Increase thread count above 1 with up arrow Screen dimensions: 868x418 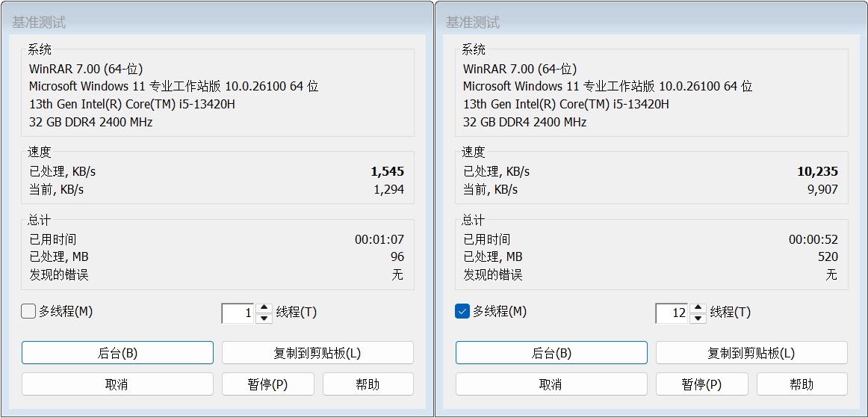264,308
